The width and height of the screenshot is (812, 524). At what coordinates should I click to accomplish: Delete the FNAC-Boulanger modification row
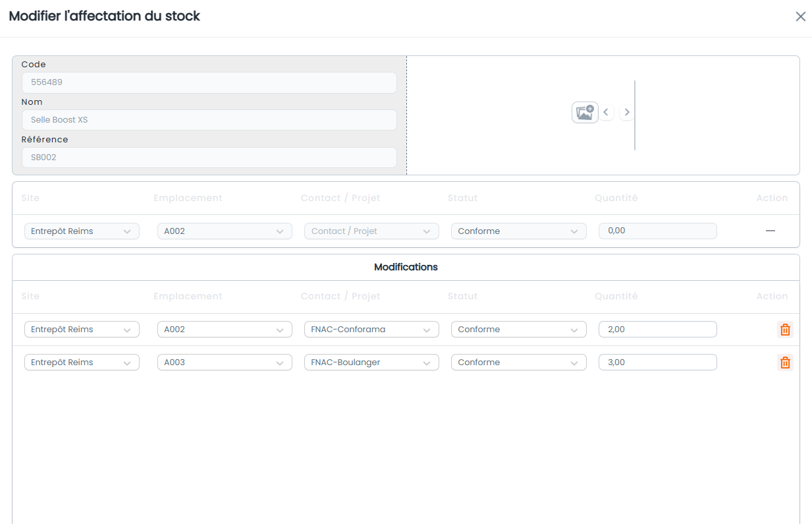click(x=785, y=363)
